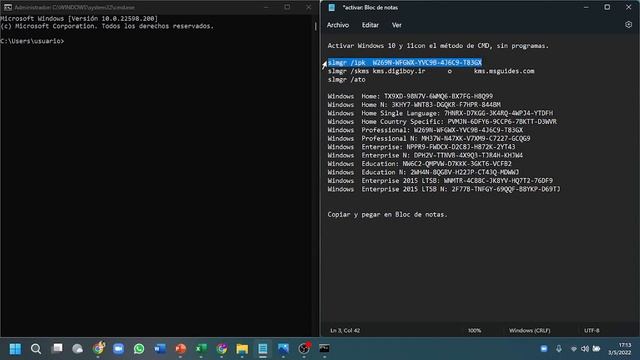This screenshot has width=640, height=360.
Task: Click 'Copiar y pegar en Bloc de notas' text
Action: coord(387,214)
